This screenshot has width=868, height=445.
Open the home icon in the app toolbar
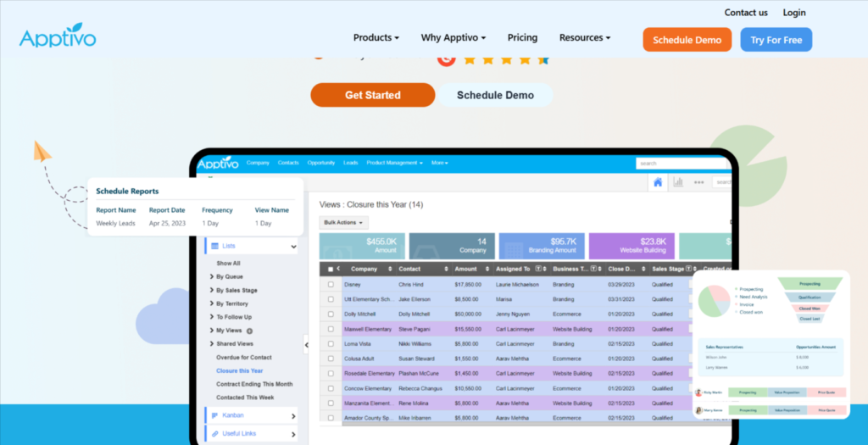click(x=658, y=182)
